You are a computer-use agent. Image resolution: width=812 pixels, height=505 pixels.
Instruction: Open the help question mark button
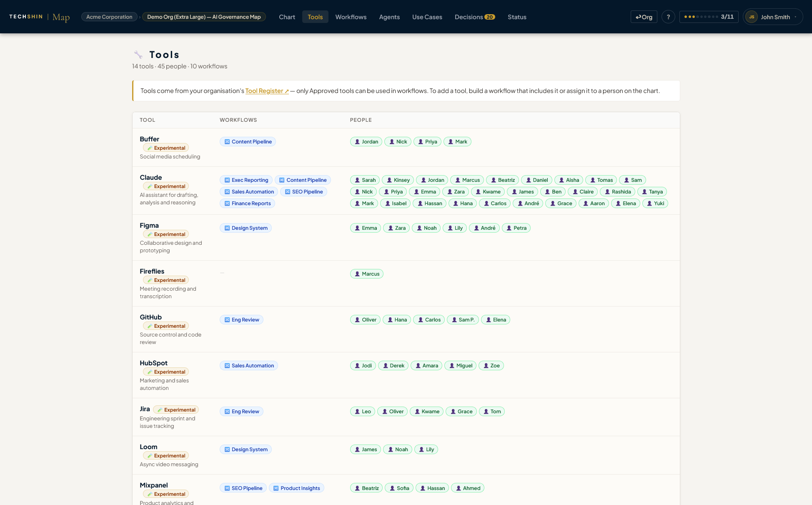(x=668, y=17)
